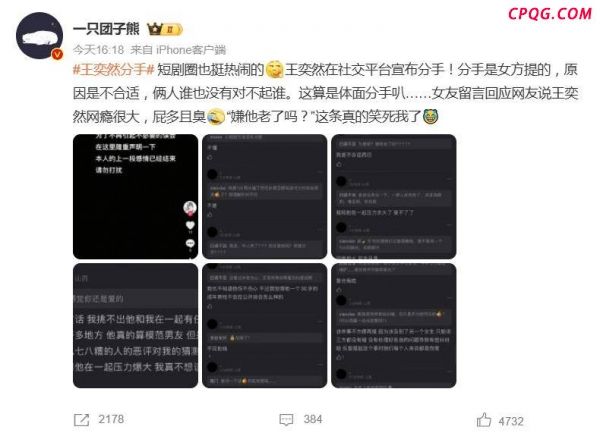Open the bottom-right comment screenshot image
Image resolution: width=600 pixels, height=436 pixels.
click(x=394, y=326)
